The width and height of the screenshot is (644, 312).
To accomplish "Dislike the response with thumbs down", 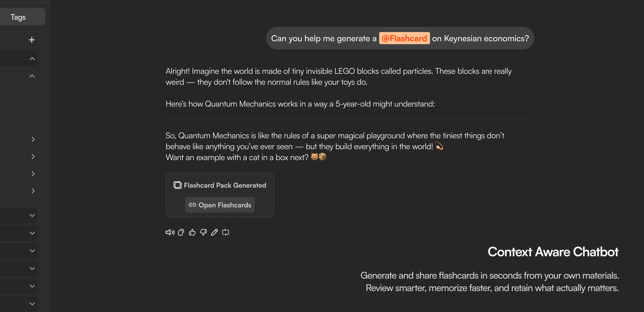I will tap(203, 232).
